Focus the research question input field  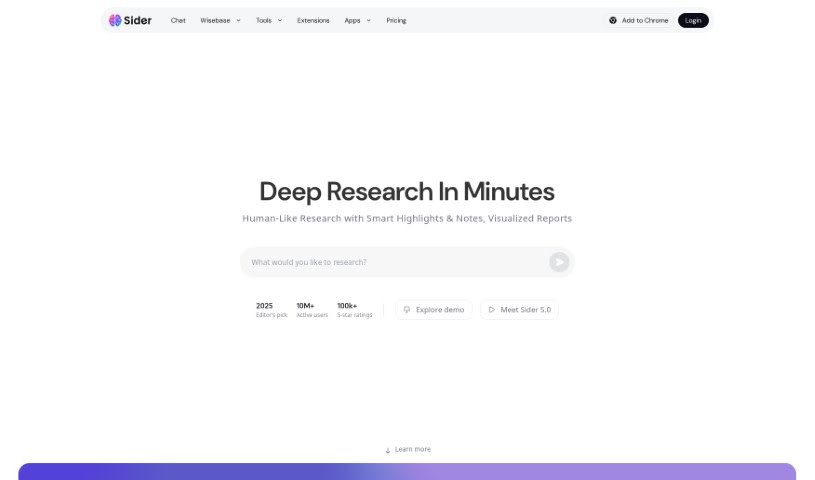point(407,262)
